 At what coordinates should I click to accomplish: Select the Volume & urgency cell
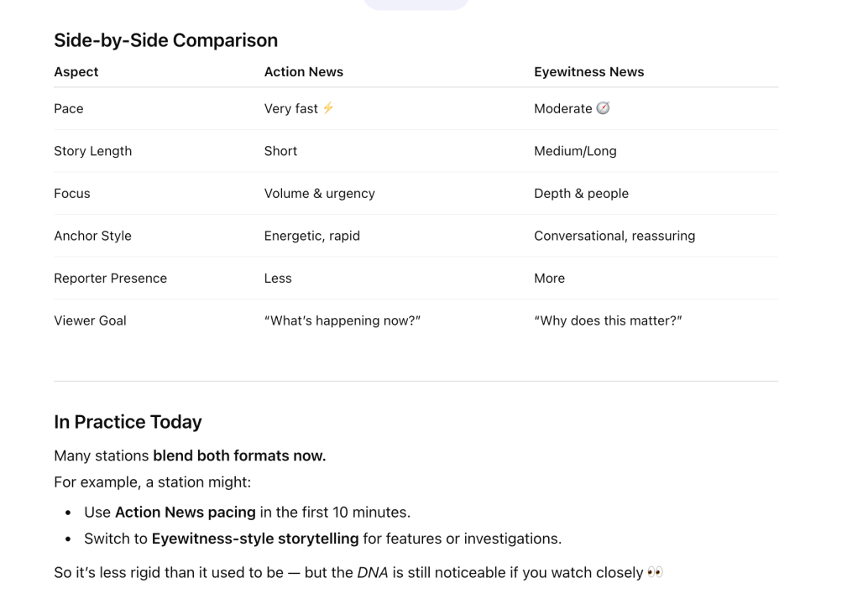click(x=319, y=194)
